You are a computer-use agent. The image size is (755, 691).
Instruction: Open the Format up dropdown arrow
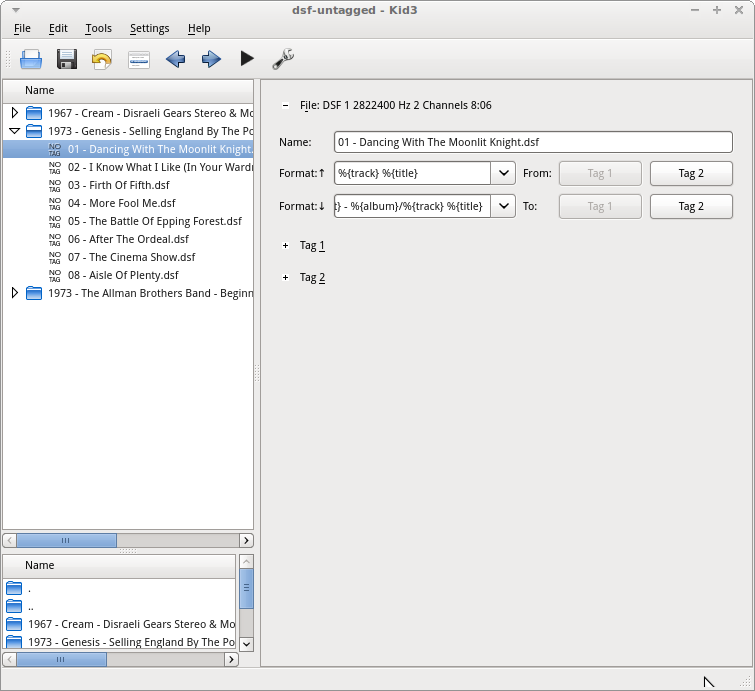503,173
